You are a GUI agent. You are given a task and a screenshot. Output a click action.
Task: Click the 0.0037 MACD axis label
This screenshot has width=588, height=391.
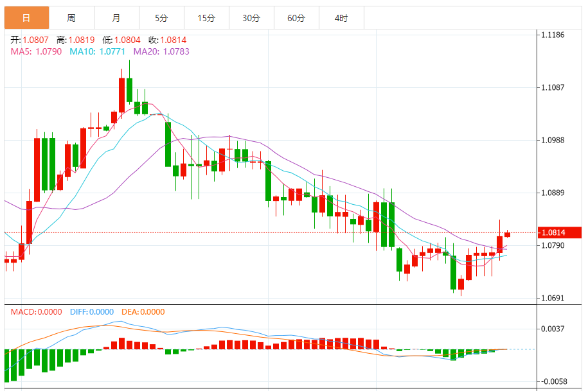click(x=553, y=329)
